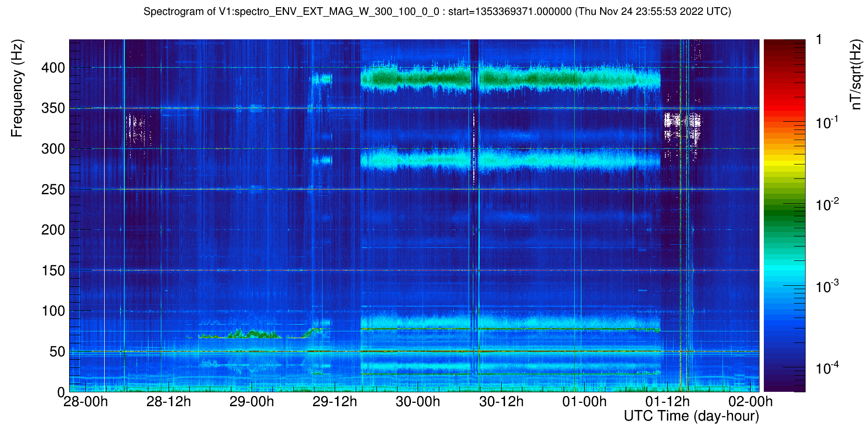Click the 01-00h time tick label

(584, 401)
